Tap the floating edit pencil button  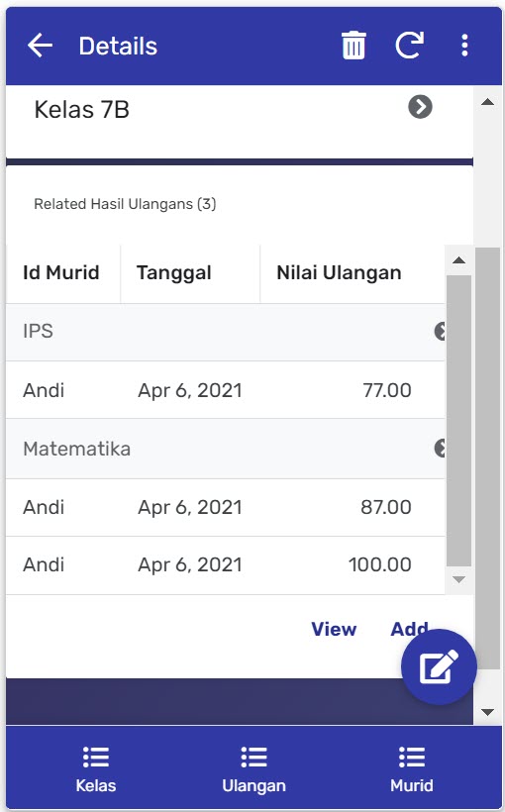coord(439,666)
